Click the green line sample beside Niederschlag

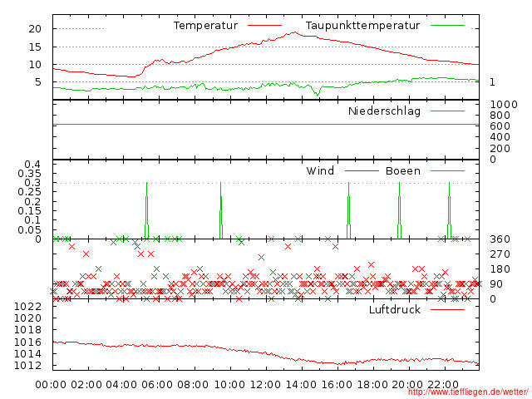coord(447,111)
